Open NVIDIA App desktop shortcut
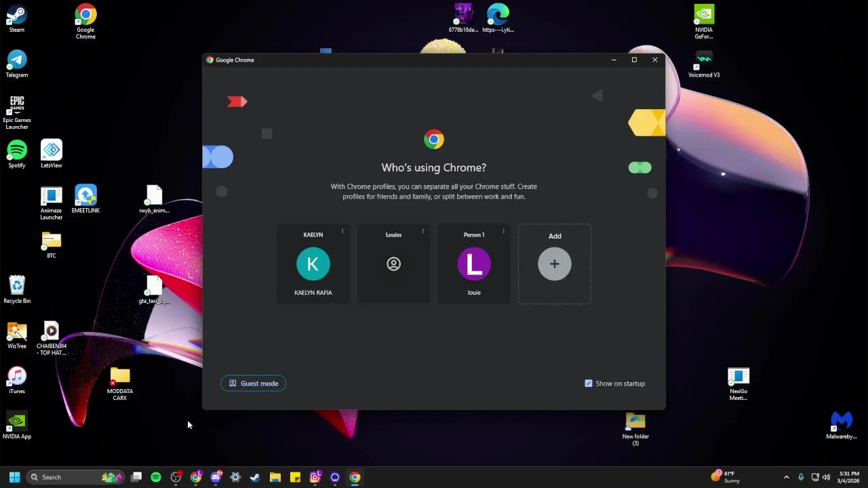The image size is (868, 488). click(x=17, y=426)
